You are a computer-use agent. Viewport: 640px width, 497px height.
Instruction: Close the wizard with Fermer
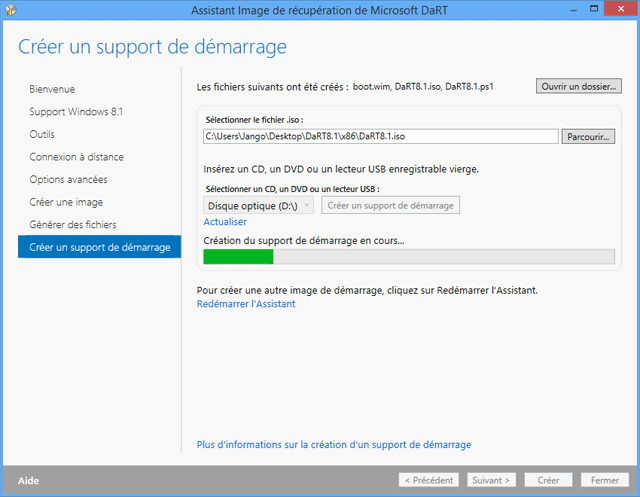605,480
